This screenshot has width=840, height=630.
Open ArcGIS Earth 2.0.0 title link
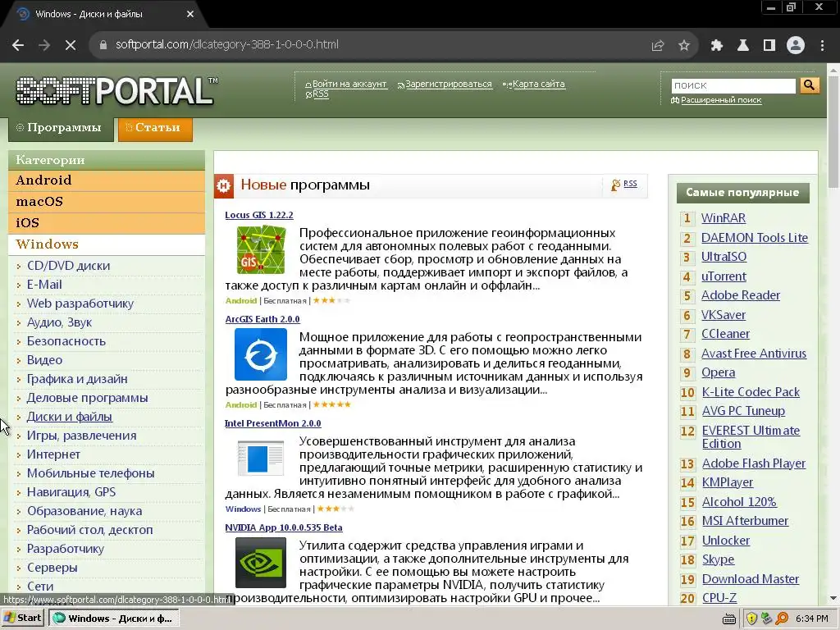pyautogui.click(x=262, y=319)
